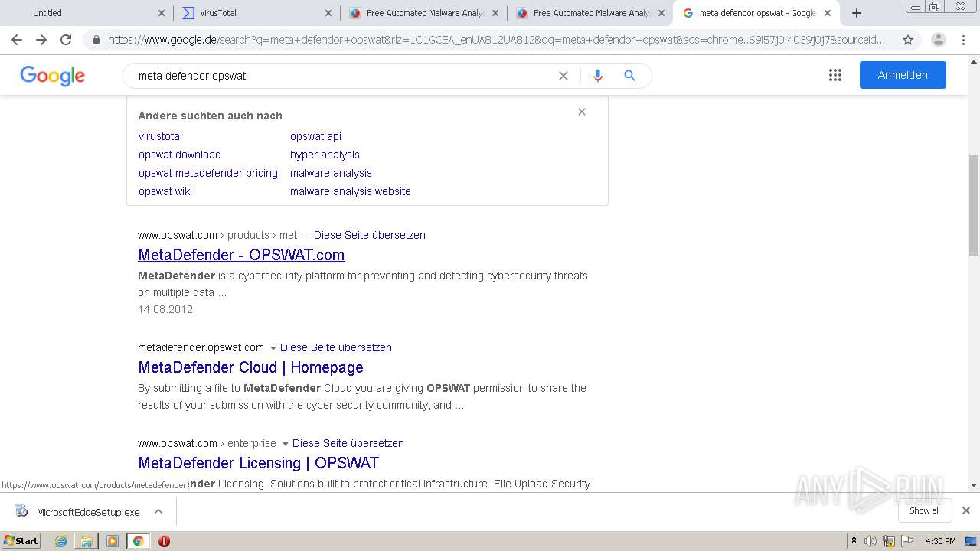The width and height of the screenshot is (980, 551).
Task: Click the red security taskbar icon
Action: coord(164,541)
